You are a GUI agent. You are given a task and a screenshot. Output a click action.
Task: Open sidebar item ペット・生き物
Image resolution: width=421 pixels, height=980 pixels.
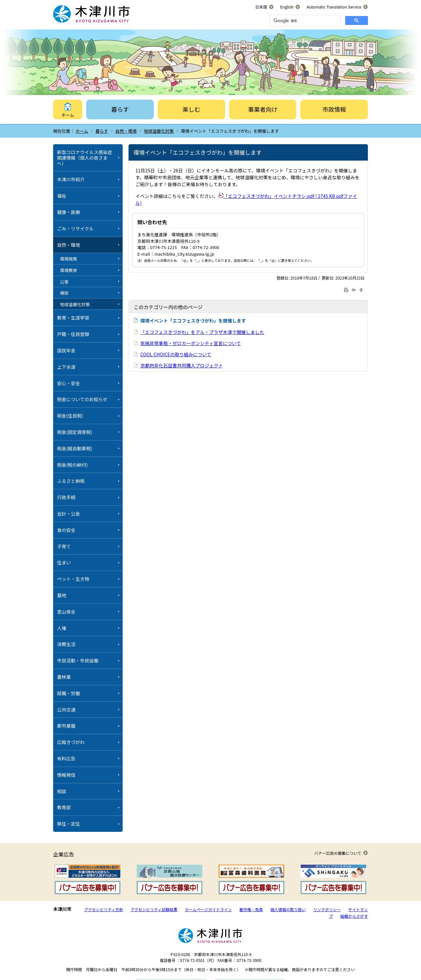(x=88, y=579)
